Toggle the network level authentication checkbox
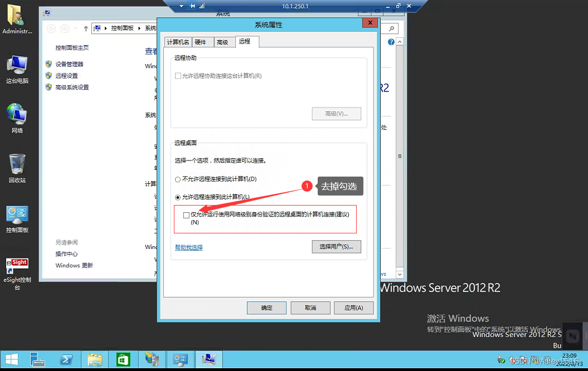 pyautogui.click(x=186, y=215)
